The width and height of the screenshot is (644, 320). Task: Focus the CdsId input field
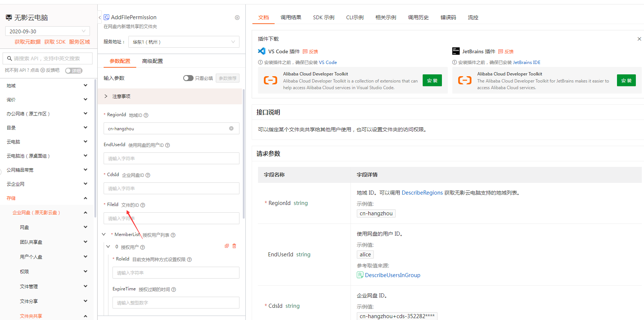click(x=171, y=188)
